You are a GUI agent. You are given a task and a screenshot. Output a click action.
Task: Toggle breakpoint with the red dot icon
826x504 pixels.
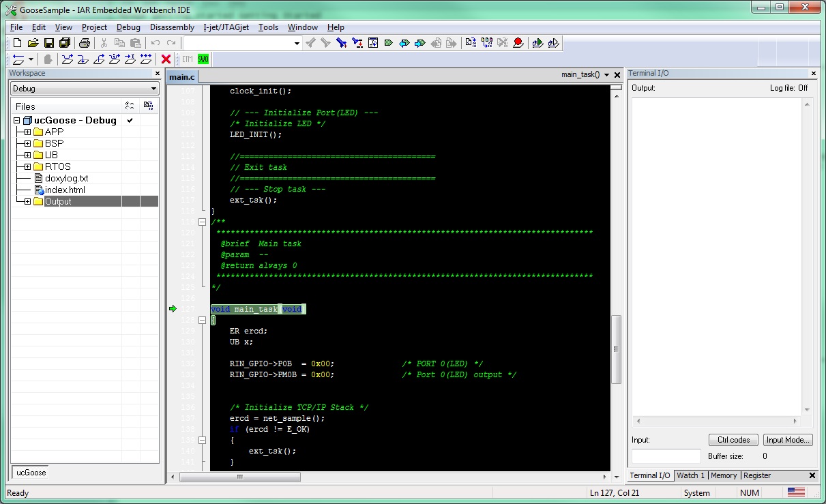[518, 43]
